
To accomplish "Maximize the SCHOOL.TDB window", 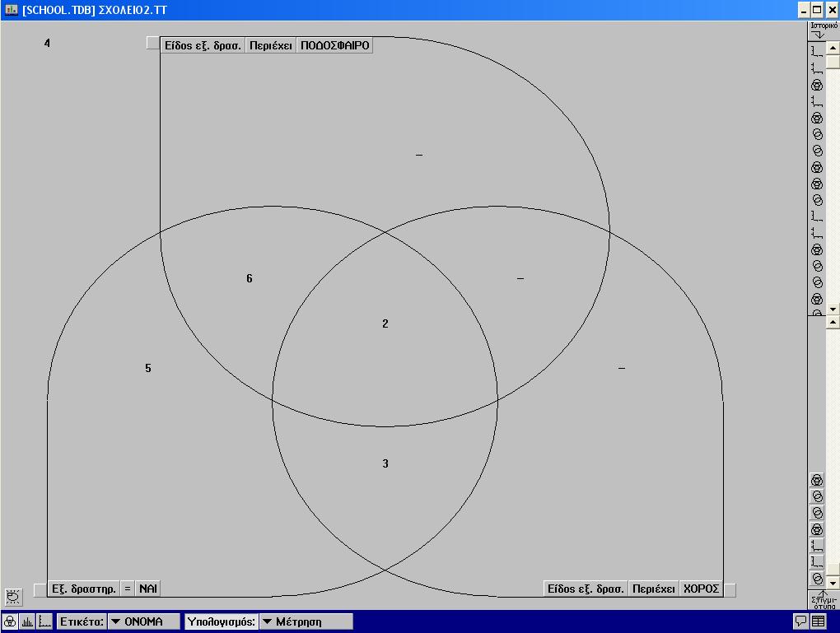I will (x=817, y=10).
